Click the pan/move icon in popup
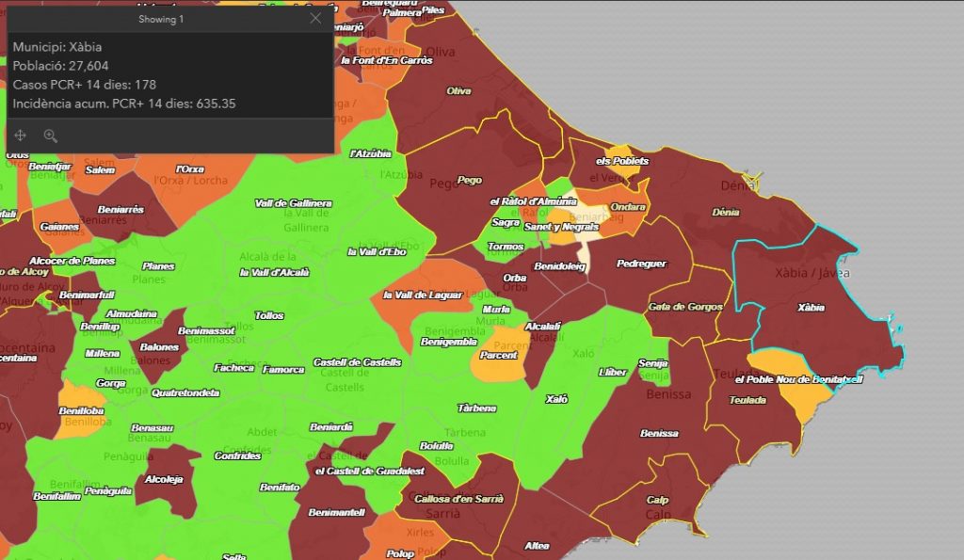The image size is (964, 560). (x=21, y=136)
